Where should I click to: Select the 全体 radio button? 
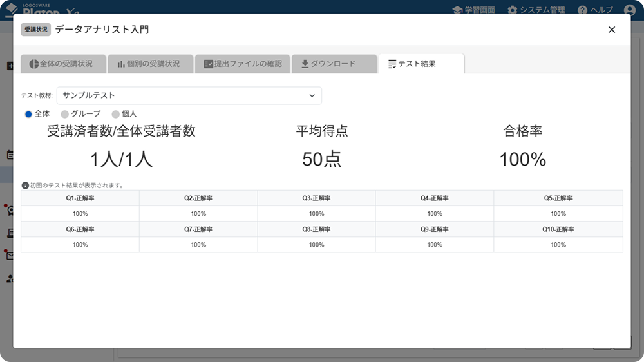tap(28, 114)
